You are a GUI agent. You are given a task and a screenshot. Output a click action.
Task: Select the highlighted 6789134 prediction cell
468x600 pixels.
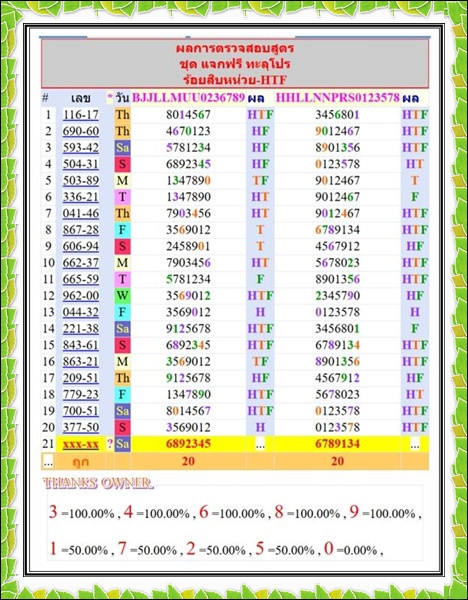point(338,444)
